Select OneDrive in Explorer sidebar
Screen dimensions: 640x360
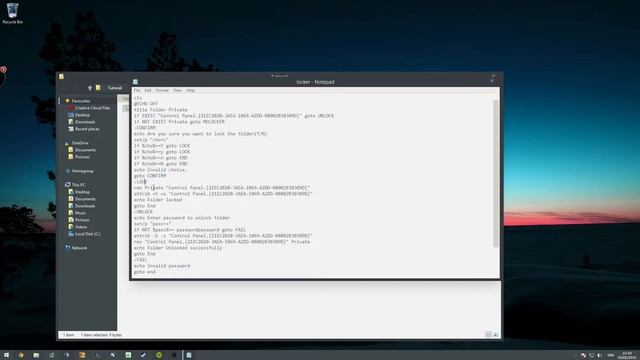coord(80,143)
